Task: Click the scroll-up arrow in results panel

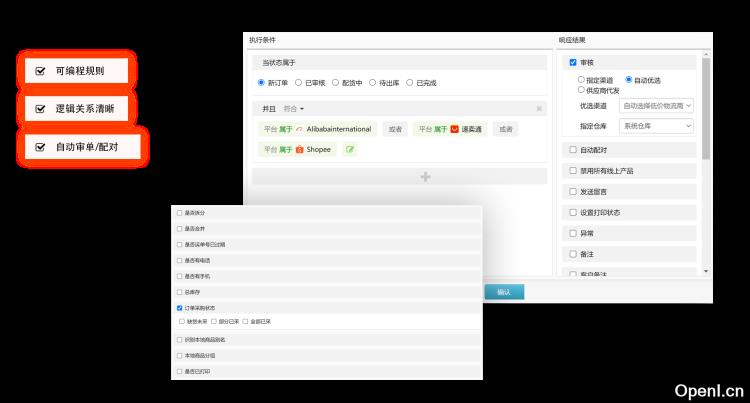Action: point(706,54)
